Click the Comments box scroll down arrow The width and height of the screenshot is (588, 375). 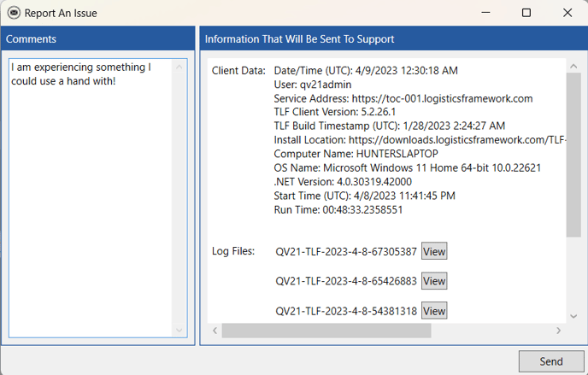coord(179,331)
